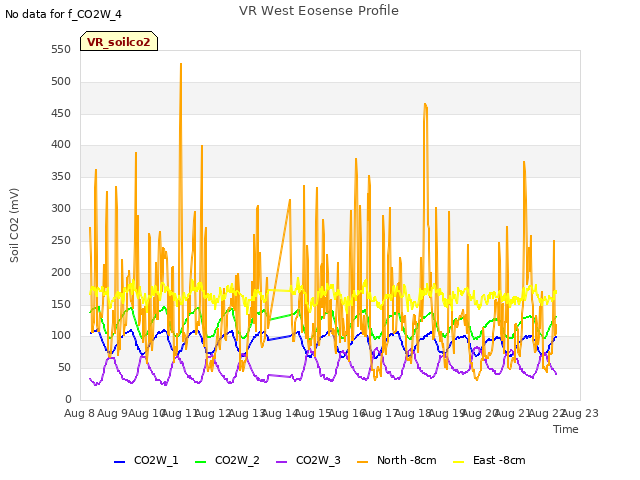Toggle North -8cm series in legend
Screen dimensions: 640x480
[x=397, y=460]
